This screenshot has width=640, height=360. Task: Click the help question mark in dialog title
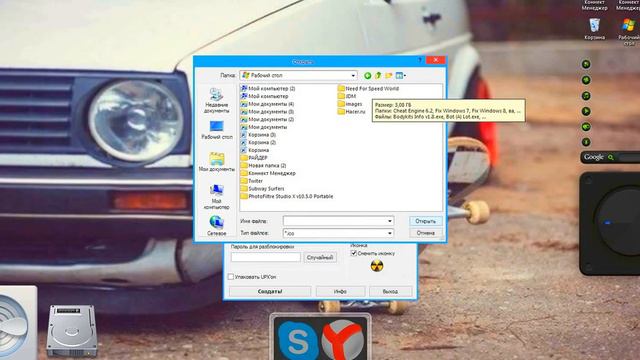tap(420, 60)
